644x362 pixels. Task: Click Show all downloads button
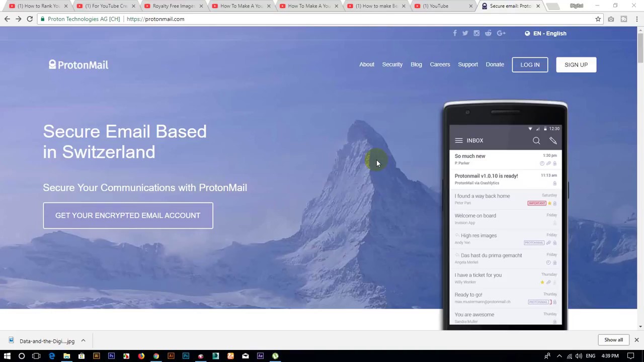point(613,340)
